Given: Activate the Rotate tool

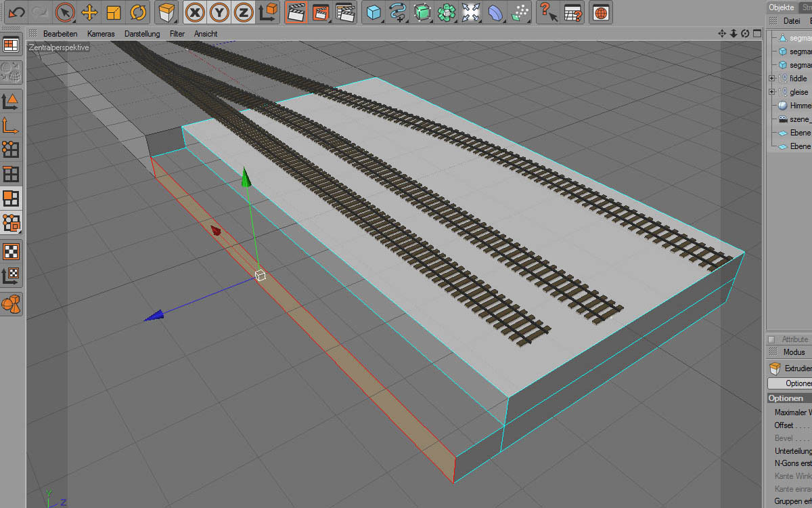Looking at the screenshot, I should [137, 12].
